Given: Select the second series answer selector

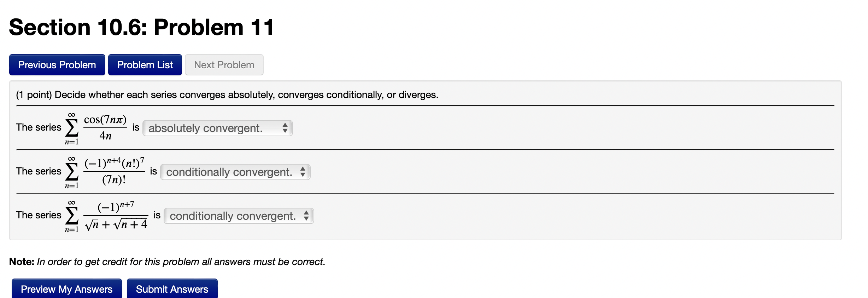Looking at the screenshot, I should 235,172.
